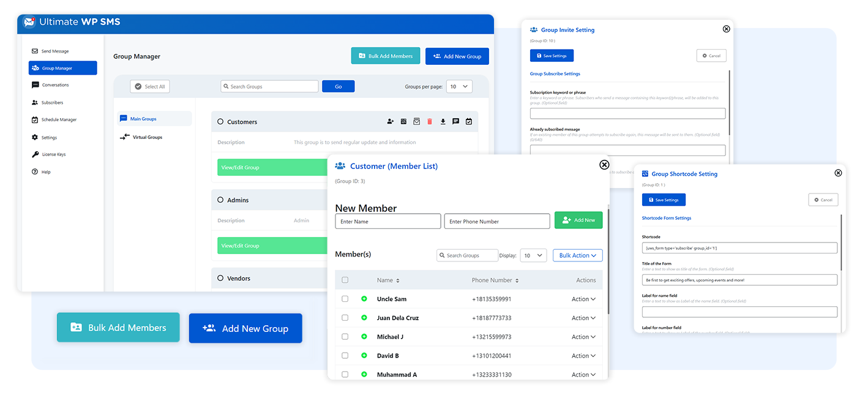This screenshot has height=398, width=868.
Task: Open message bubble icon for Customers group
Action: (455, 121)
